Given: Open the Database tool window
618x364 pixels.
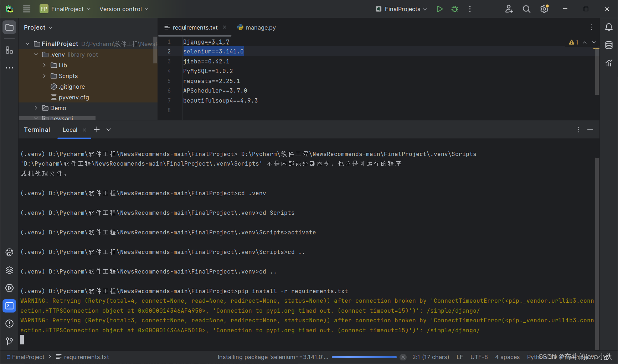Looking at the screenshot, I should 609,45.
